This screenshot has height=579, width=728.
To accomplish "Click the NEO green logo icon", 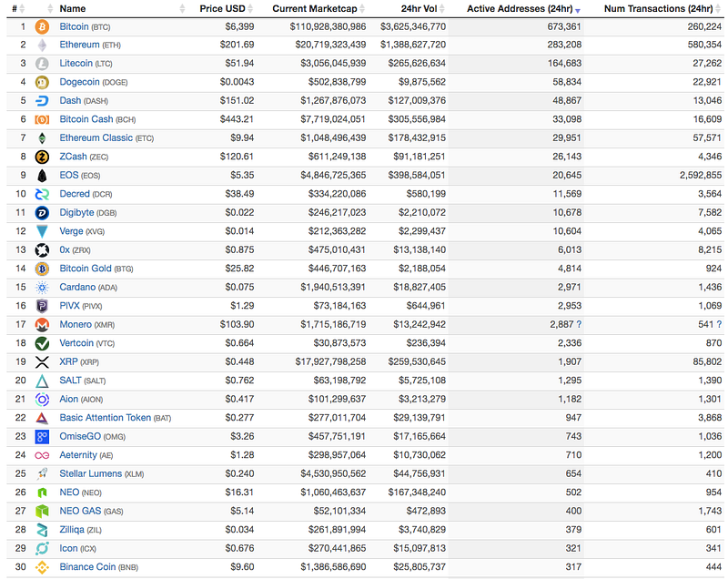I will 42,493.
